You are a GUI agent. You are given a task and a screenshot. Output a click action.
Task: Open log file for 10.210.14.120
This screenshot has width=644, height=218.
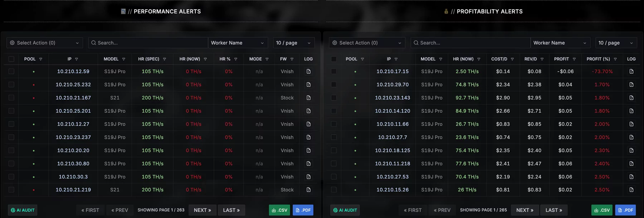click(631, 111)
